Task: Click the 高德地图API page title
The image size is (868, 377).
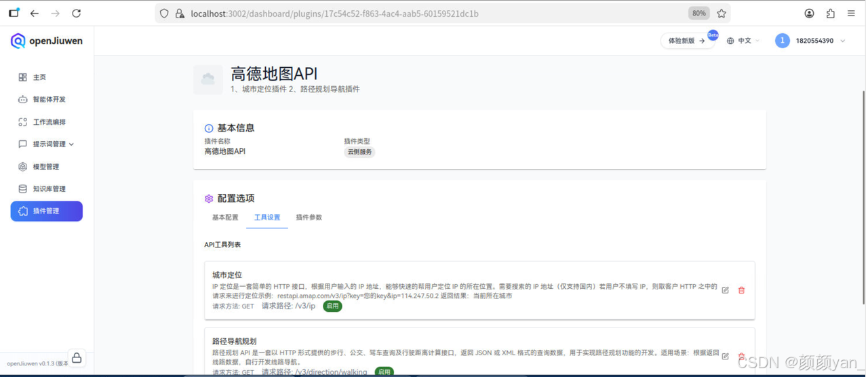Action: 274,73
